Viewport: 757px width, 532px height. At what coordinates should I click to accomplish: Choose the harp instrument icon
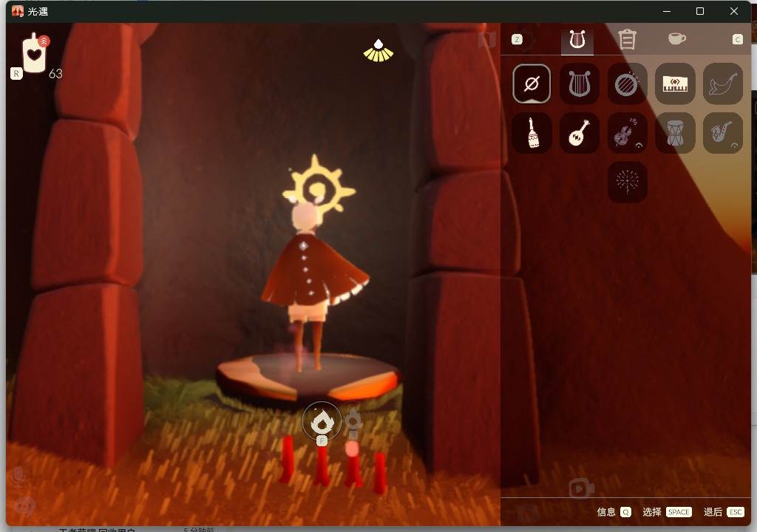pos(579,83)
